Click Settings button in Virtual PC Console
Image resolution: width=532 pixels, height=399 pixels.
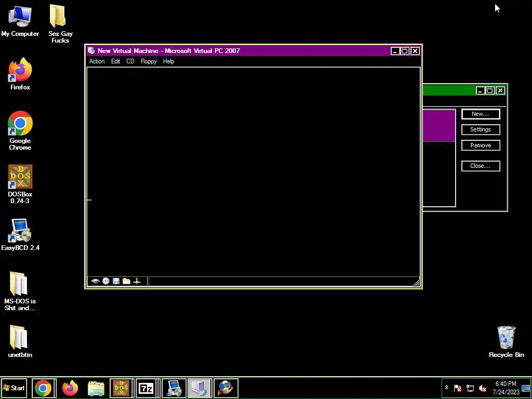coord(481,129)
